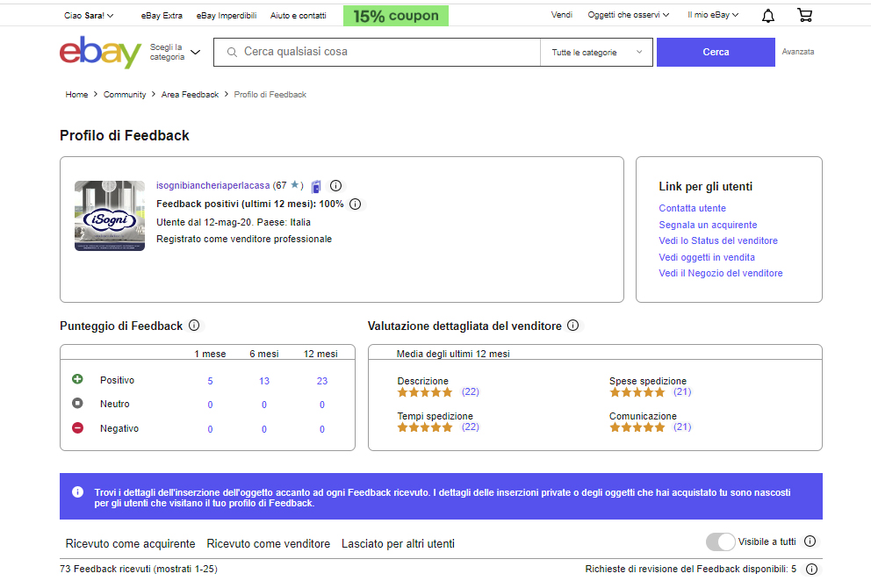Image resolution: width=871 pixels, height=588 pixels.
Task: Click the info icon beside Valutazione dettagliata del venditore
Action: click(572, 326)
